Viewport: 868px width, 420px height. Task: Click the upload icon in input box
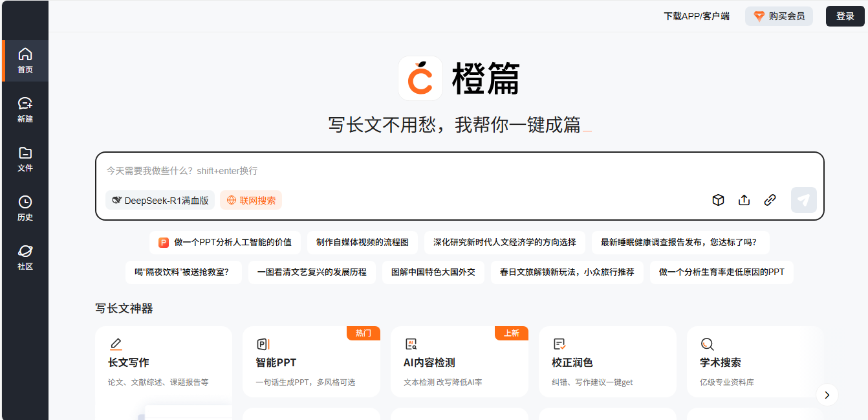click(744, 200)
